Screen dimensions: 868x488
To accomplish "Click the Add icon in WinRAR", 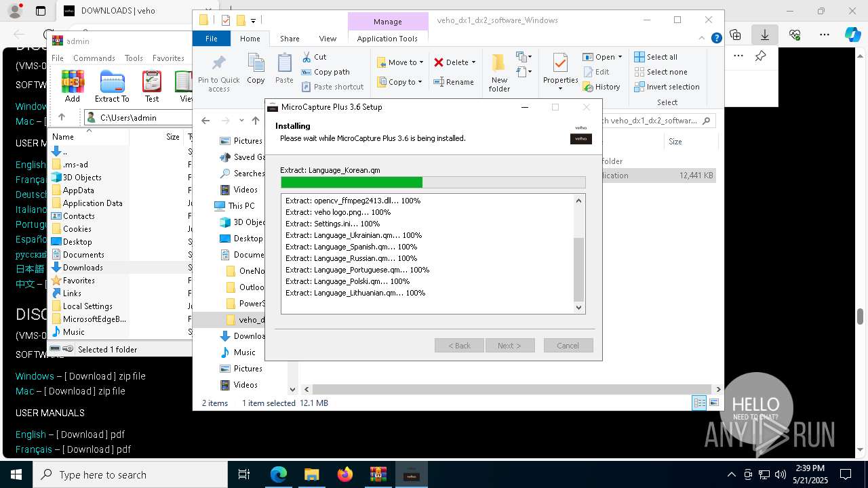I will [73, 86].
